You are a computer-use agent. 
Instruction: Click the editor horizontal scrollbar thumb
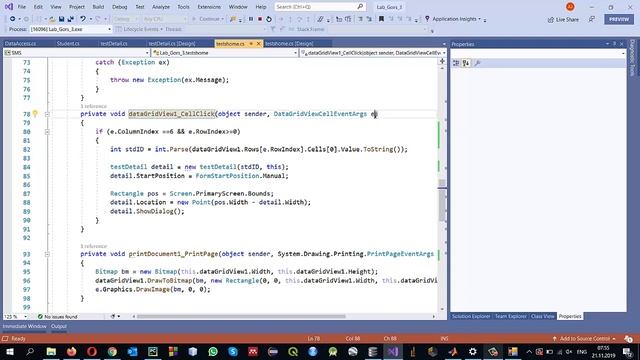coord(241,316)
